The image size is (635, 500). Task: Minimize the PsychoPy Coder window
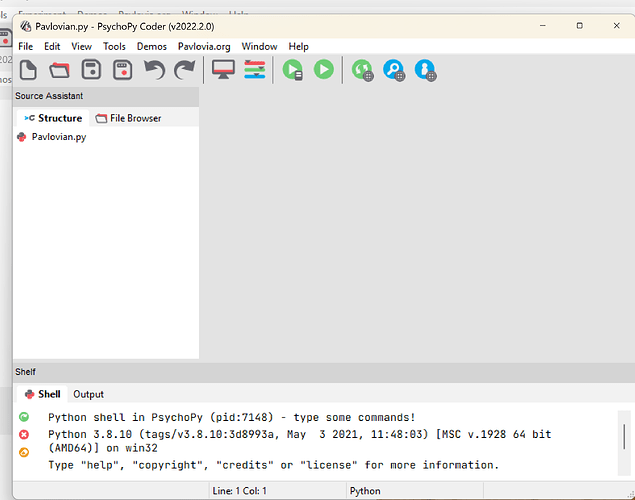[x=543, y=26]
